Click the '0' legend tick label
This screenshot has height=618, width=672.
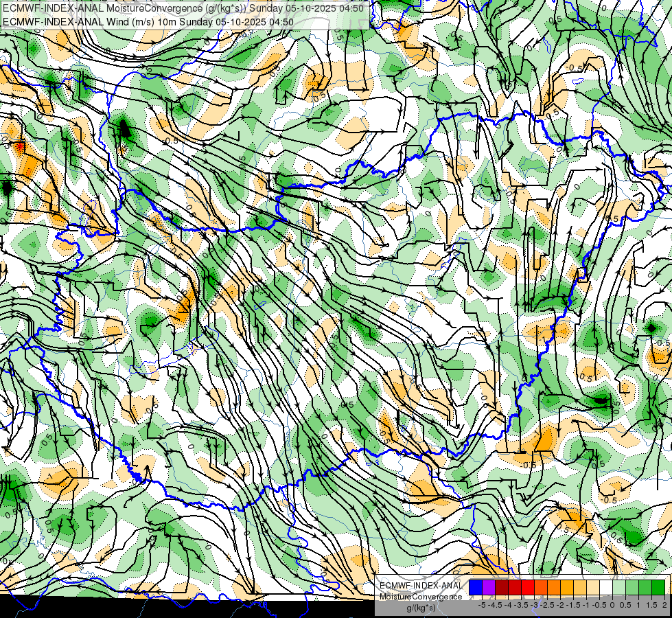pyautogui.click(x=612, y=605)
